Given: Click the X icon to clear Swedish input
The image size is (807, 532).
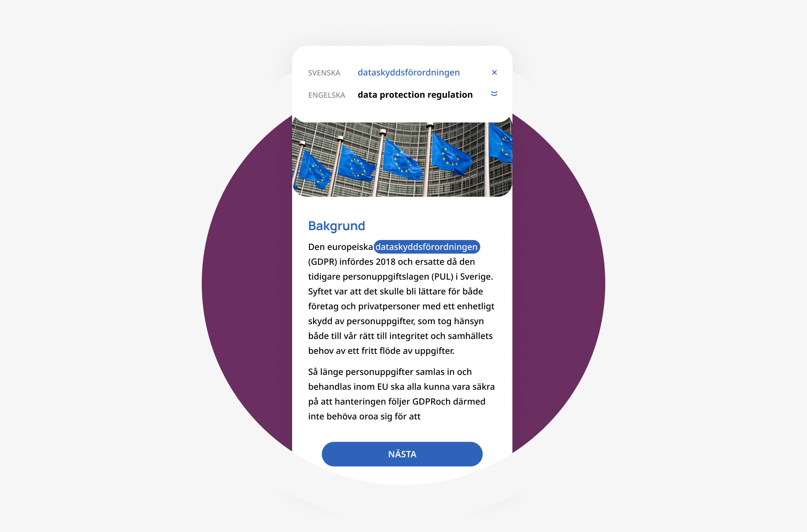Looking at the screenshot, I should point(494,73).
